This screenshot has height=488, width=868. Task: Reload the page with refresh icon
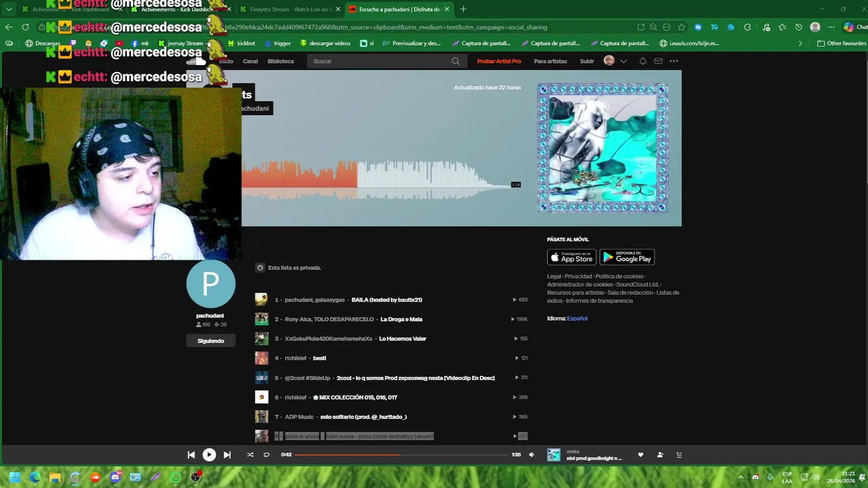click(25, 27)
